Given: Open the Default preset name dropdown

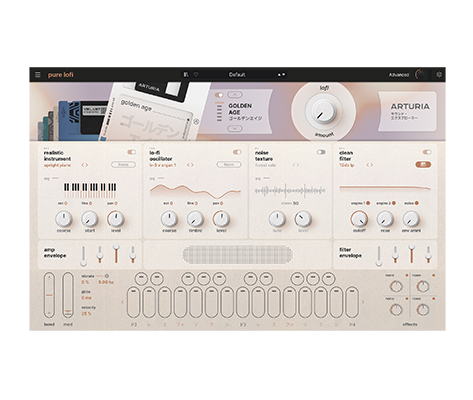Looking at the screenshot, I should 237,75.
